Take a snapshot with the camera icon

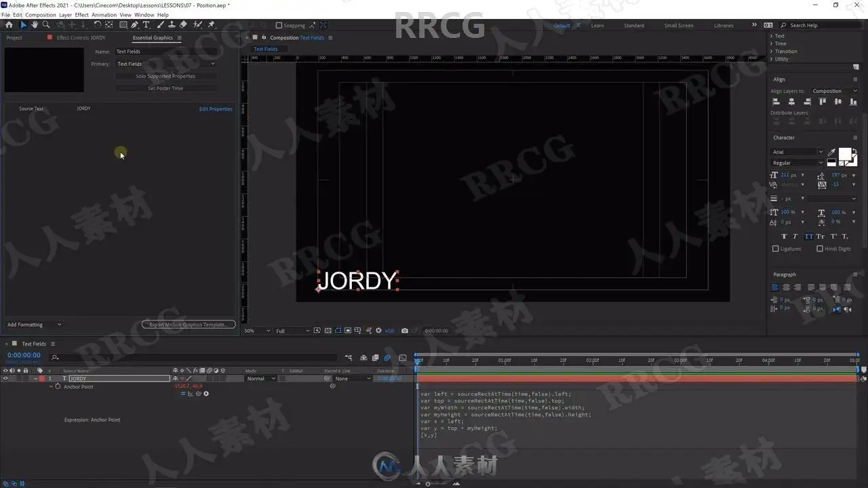(405, 331)
